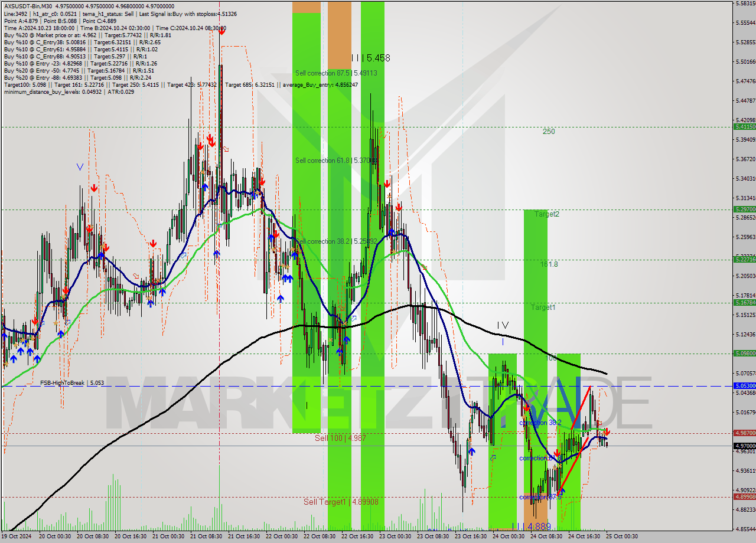Image resolution: width=756 pixels, height=543 pixels.
Task: Click the 'Sell correction 87.5 | 5.49113' label
Action: 336,73
